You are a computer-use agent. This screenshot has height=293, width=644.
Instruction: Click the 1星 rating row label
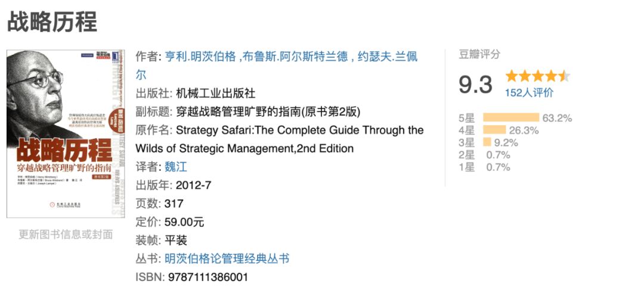click(x=466, y=167)
